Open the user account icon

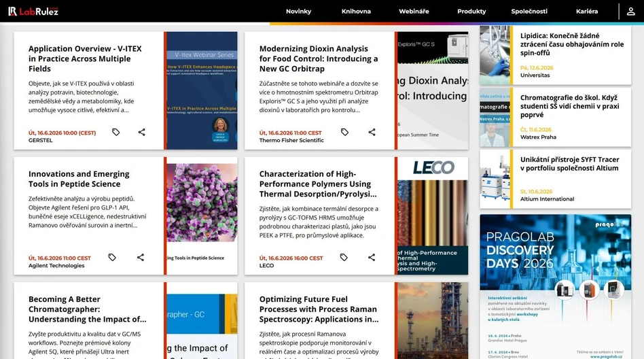tap(631, 12)
